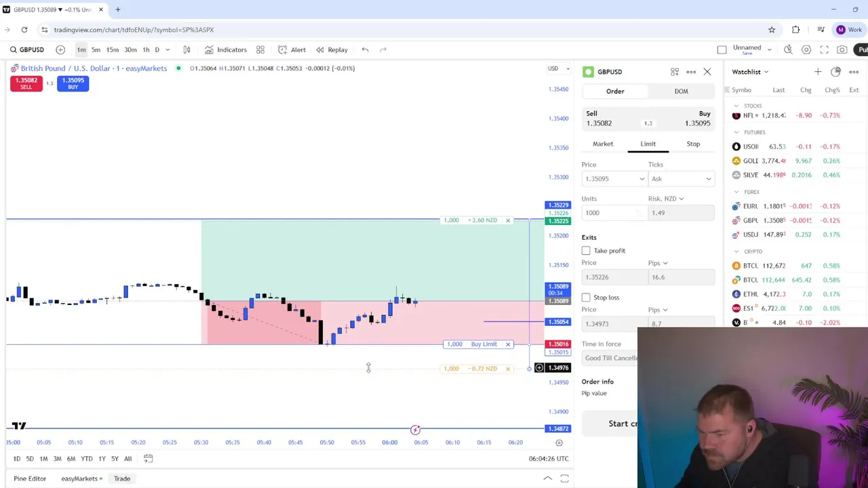Enter fullscreen mode
This screenshot has width=868, height=488.
point(824,49)
